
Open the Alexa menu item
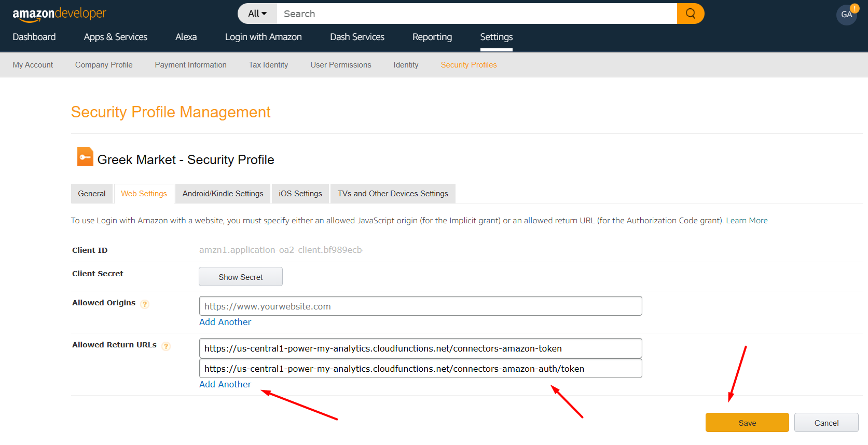[x=186, y=37]
